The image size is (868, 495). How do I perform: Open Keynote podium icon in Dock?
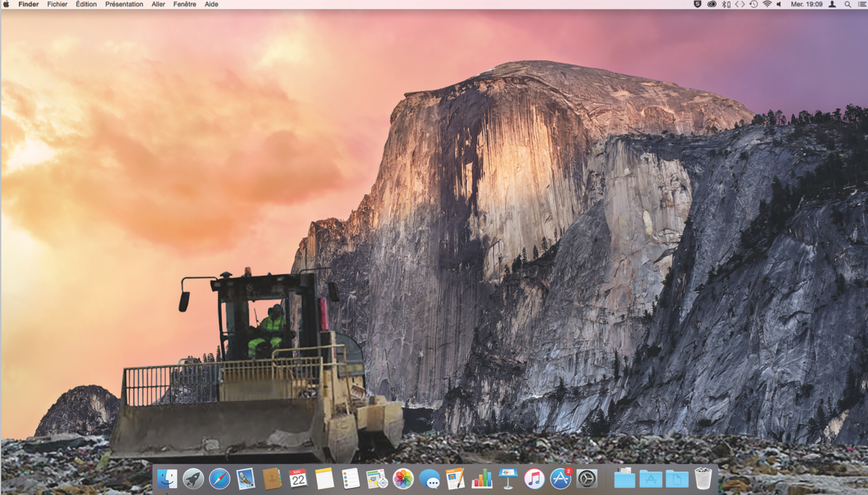coord(508,479)
